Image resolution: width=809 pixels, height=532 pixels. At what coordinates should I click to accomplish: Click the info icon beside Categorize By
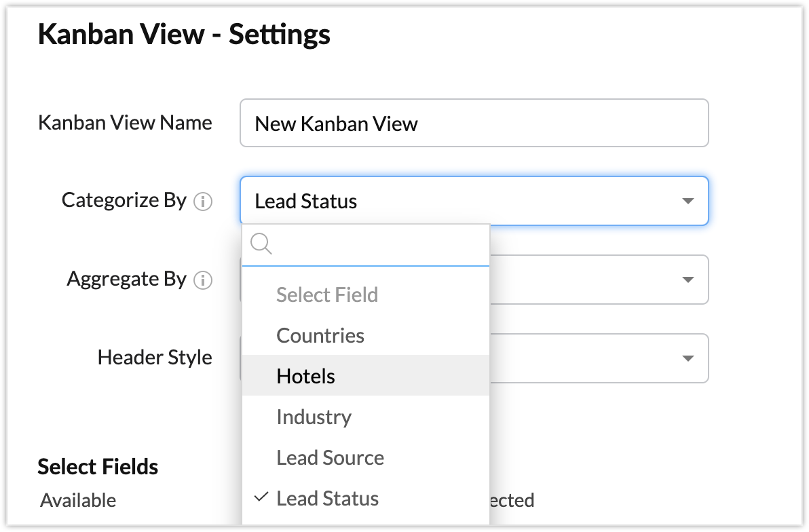203,202
